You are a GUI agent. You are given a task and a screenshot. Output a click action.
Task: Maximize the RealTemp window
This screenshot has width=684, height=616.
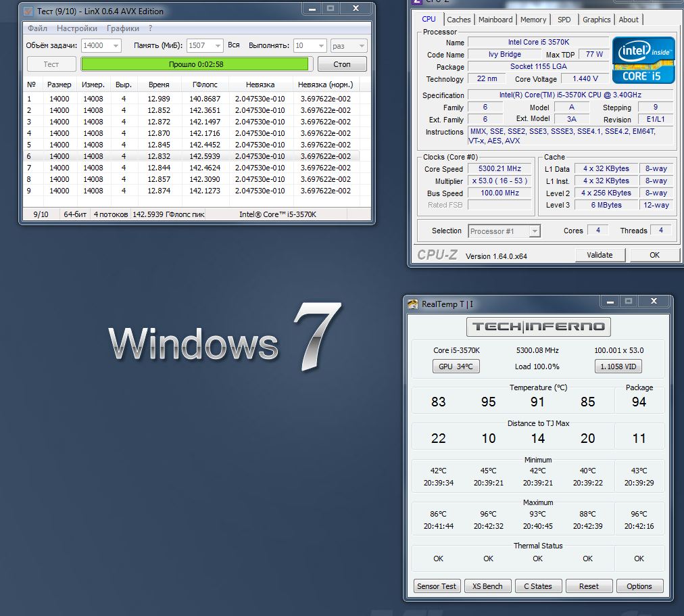(x=628, y=302)
